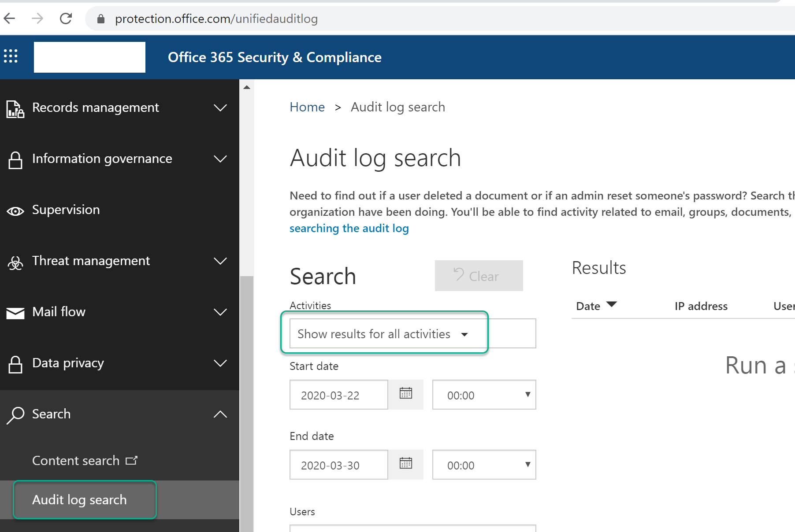Viewport: 795px width, 532px height.
Task: Expand Mail flow chevron
Action: coord(220,312)
